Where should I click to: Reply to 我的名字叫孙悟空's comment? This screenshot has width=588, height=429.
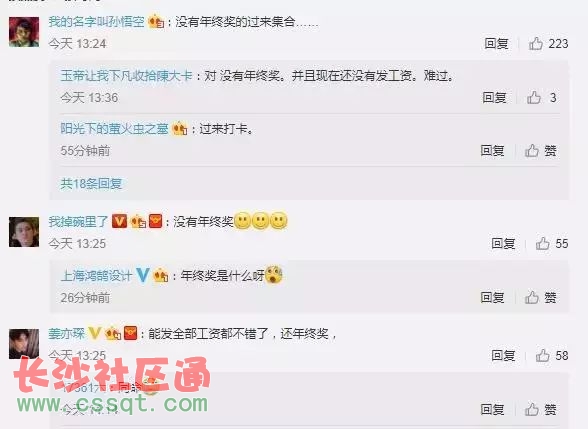496,44
